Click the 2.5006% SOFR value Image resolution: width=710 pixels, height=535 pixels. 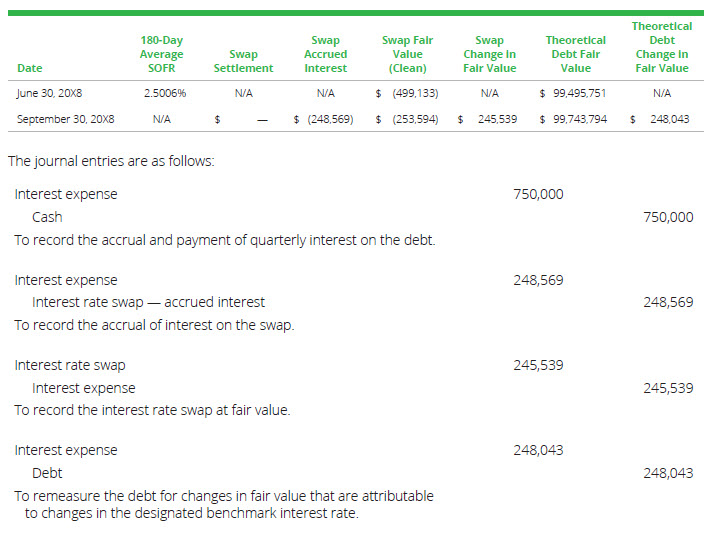165,93
